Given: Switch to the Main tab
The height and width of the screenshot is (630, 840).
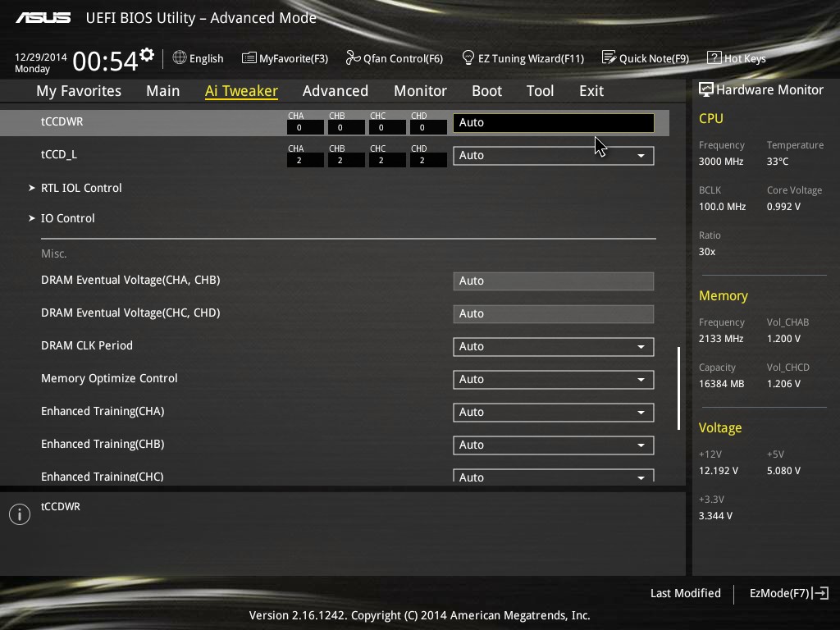Looking at the screenshot, I should pyautogui.click(x=163, y=91).
